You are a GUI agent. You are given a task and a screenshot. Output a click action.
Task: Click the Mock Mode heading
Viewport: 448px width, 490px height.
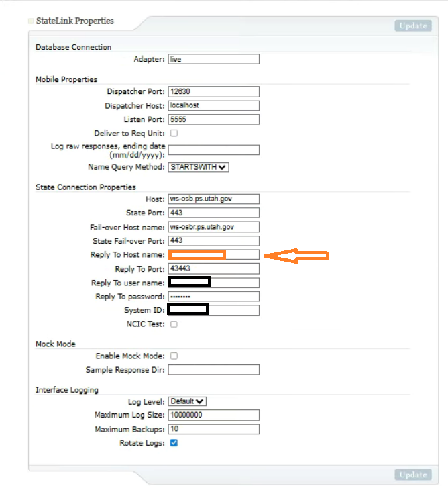[56, 344]
